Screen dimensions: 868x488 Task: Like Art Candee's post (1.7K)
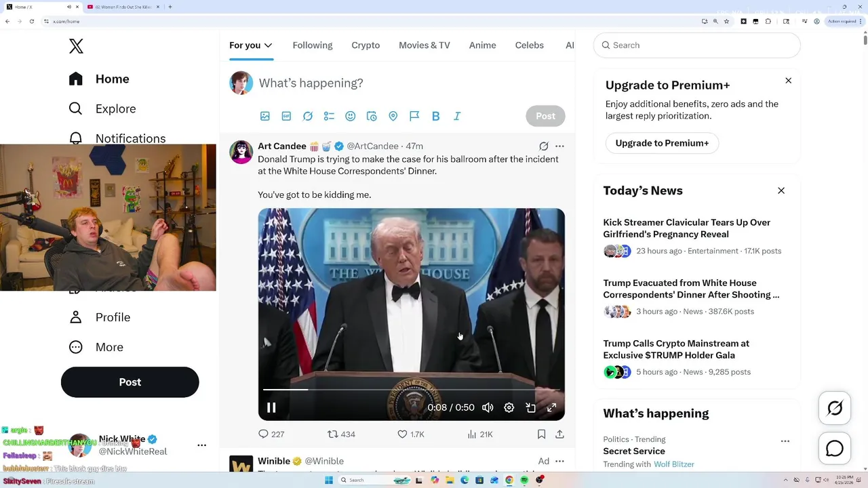point(411,434)
